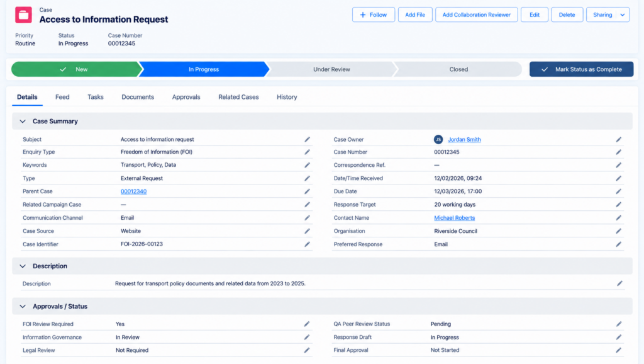The width and height of the screenshot is (644, 364).
Task: Click the edit pencil for Due Date
Action: (x=619, y=191)
